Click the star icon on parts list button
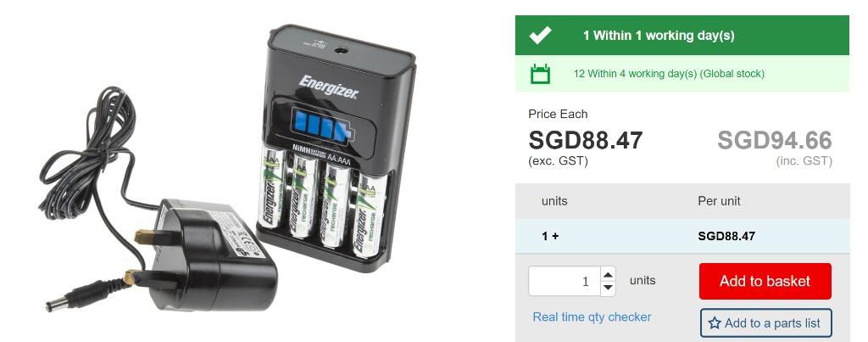The height and width of the screenshot is (342, 868). point(715,322)
